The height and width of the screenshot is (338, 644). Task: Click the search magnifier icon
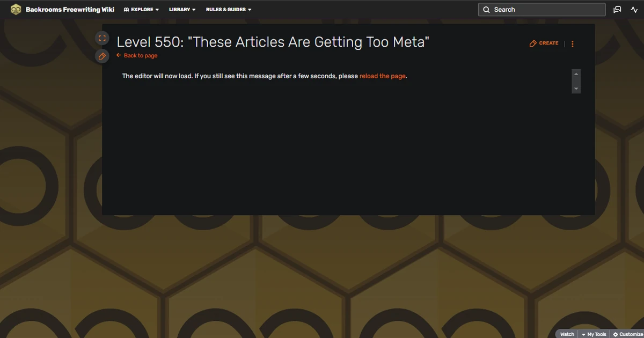point(486,9)
